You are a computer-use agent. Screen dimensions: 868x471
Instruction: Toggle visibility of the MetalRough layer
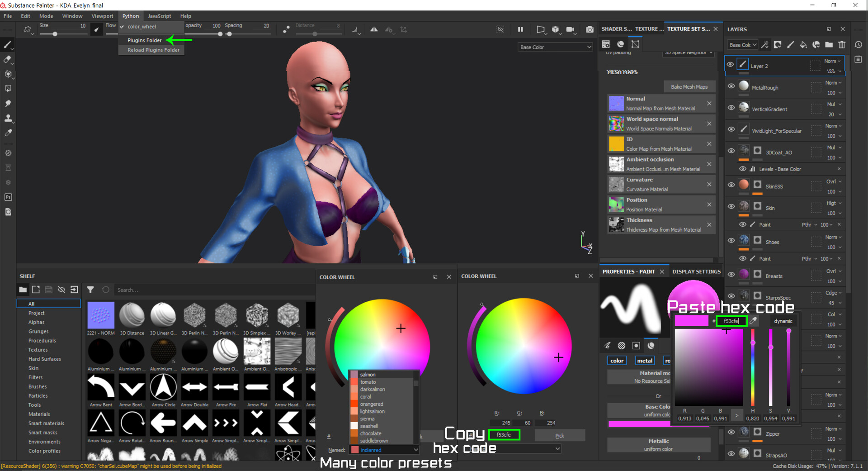pyautogui.click(x=731, y=86)
